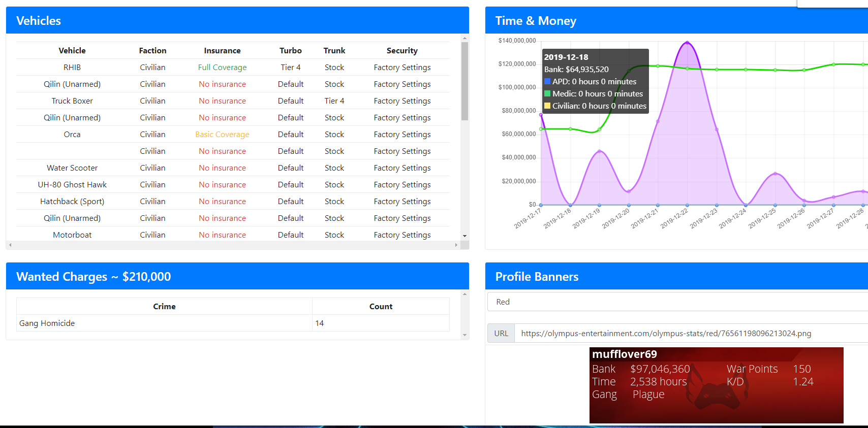Image resolution: width=868 pixels, height=428 pixels.
Task: Select the UH-80 Ghost Hawk row
Action: coord(233,185)
